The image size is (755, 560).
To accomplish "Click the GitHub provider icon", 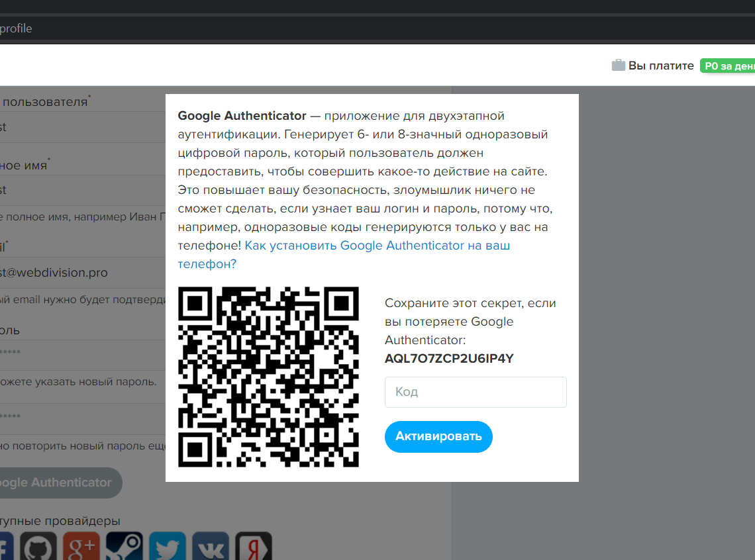I will 38,548.
